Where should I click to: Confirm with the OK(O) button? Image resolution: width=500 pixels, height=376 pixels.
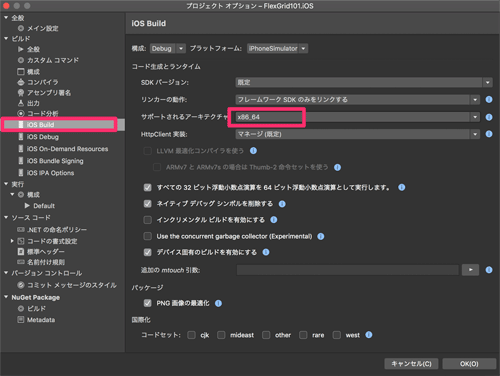469,364
